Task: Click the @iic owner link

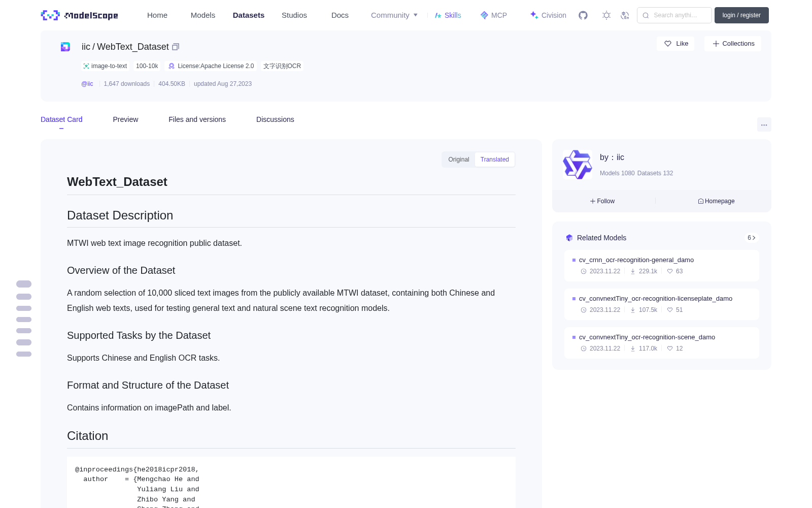Action: 87,84
